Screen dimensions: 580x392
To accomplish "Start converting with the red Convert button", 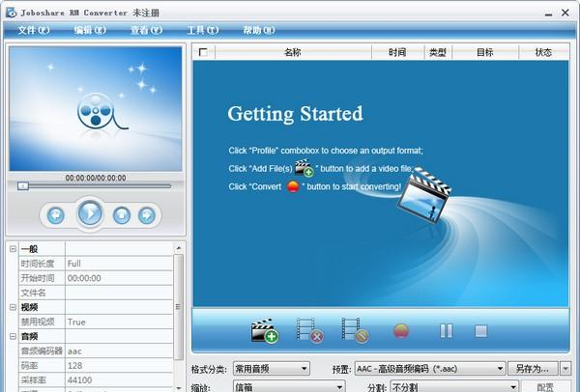I will pyautogui.click(x=401, y=331).
